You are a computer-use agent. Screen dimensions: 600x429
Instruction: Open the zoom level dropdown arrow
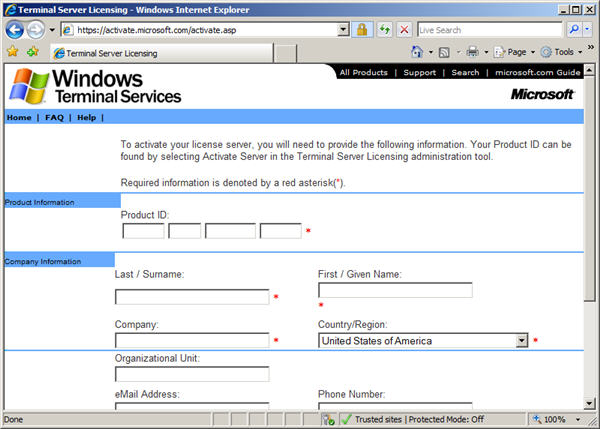[578, 419]
